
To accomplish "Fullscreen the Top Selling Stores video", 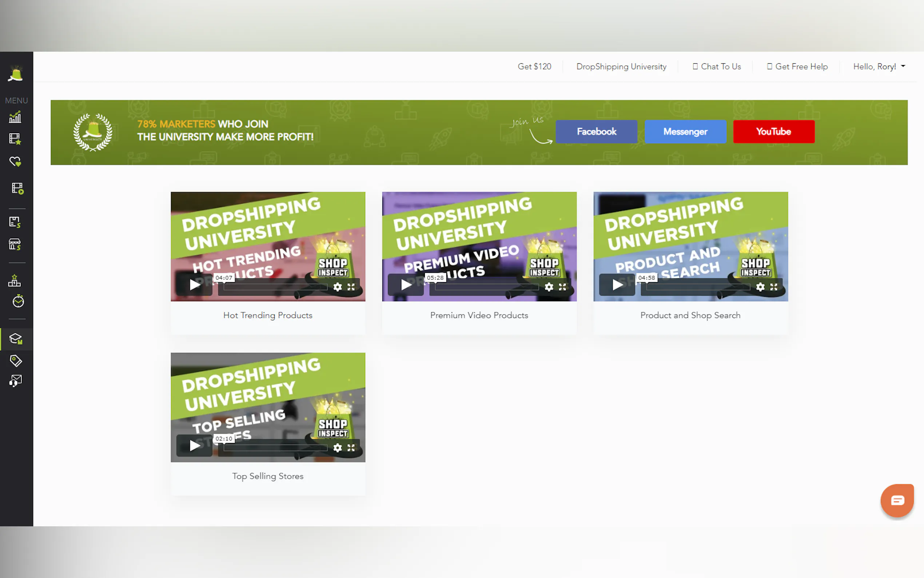I will tap(351, 448).
